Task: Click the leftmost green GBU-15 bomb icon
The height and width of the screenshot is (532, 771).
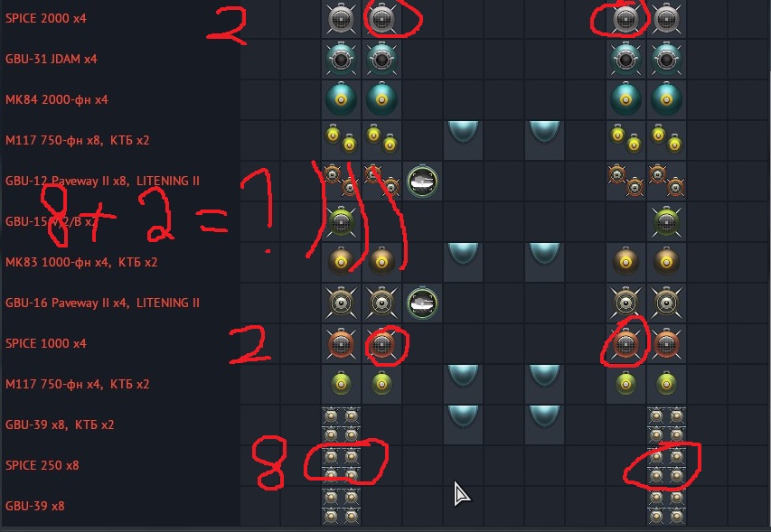Action: coord(342,221)
